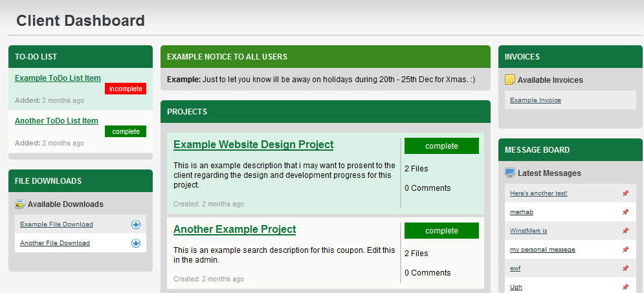Click the holiday notice message text
This screenshot has height=293, width=644.
321,79
